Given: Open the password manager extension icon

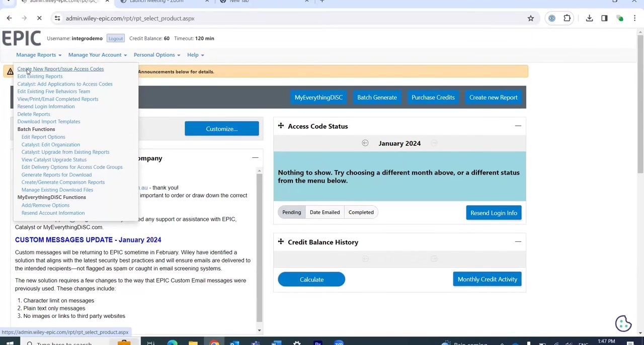Looking at the screenshot, I should coord(552,18).
